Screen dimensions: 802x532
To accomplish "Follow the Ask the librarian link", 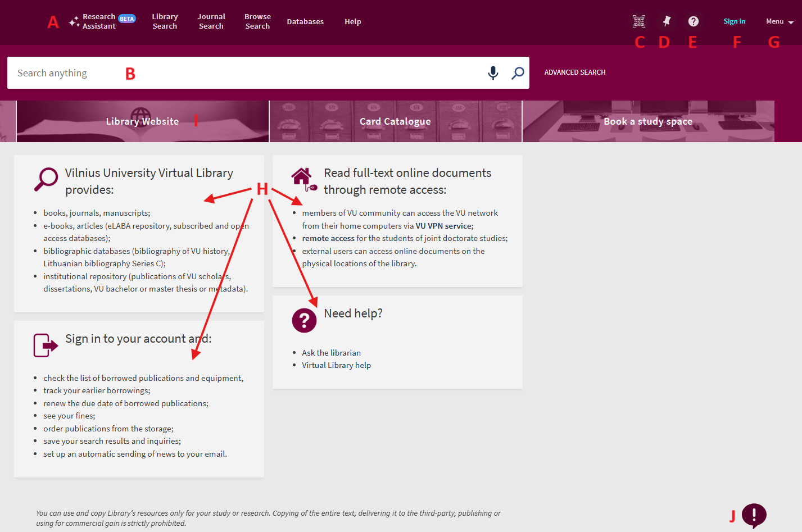I will pos(331,353).
